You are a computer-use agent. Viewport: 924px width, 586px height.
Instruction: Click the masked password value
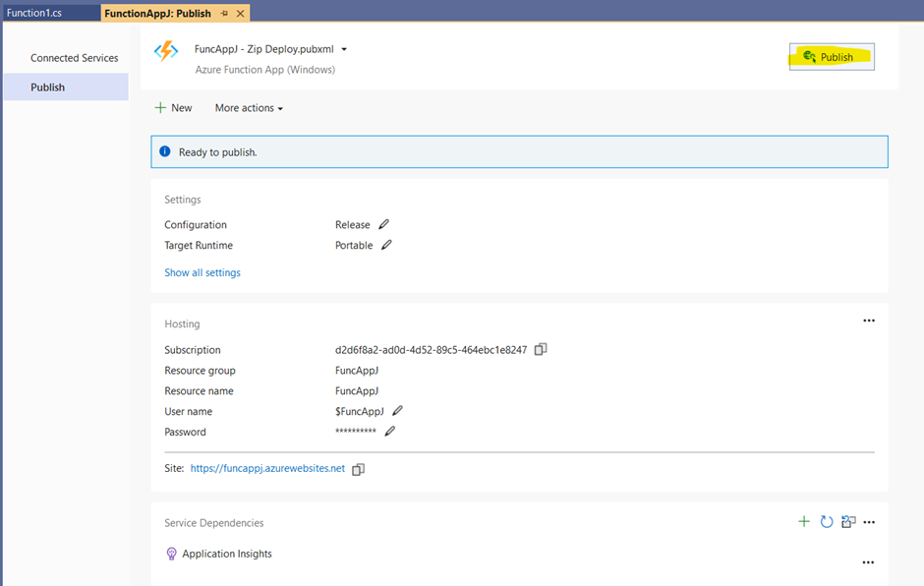coord(355,431)
